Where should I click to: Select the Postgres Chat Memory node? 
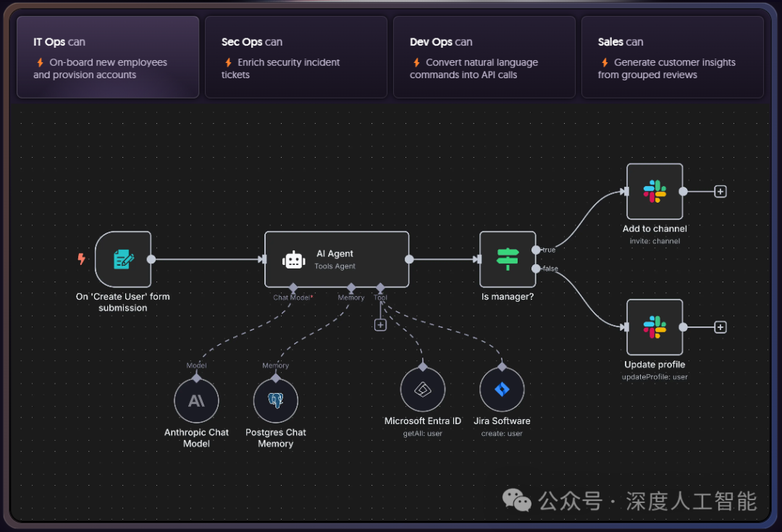click(276, 400)
